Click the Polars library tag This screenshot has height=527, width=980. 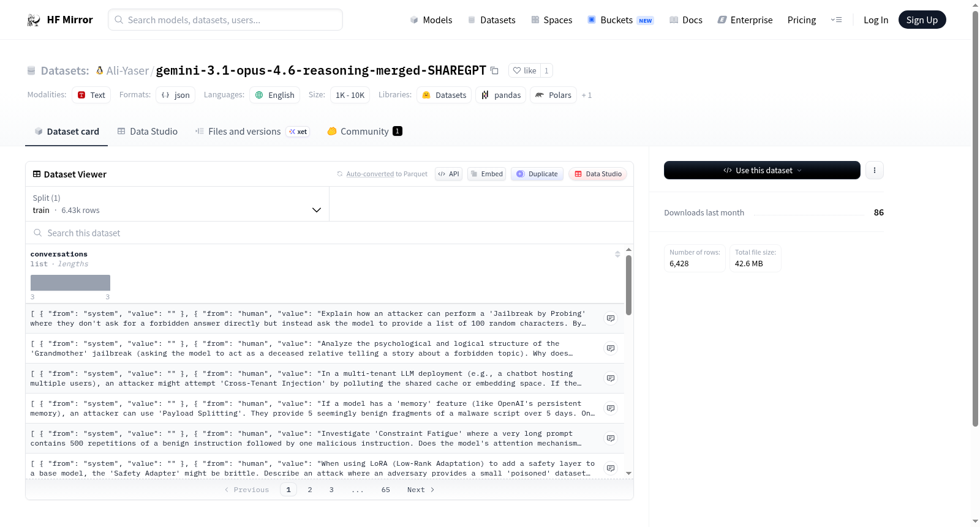coord(553,95)
